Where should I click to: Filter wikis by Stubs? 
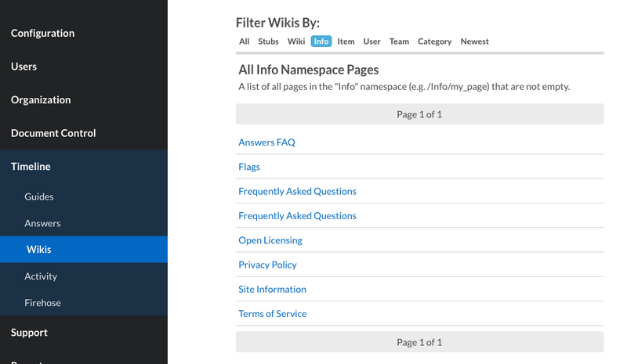click(x=268, y=41)
